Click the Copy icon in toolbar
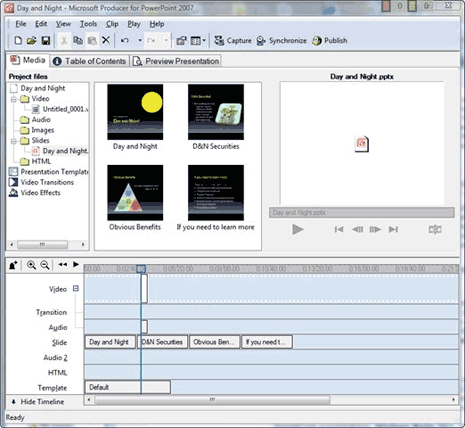This screenshot has width=465, height=428. click(78, 41)
